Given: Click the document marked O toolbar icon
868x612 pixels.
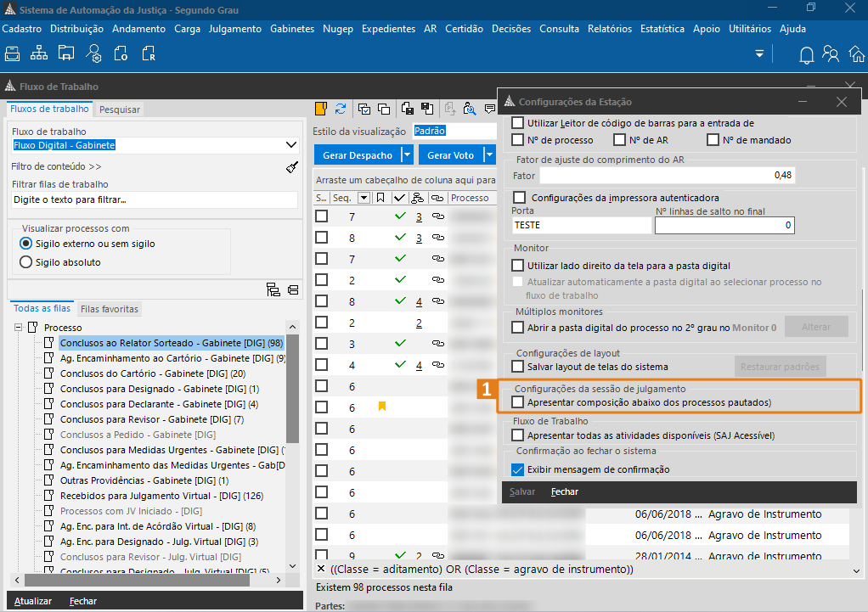Looking at the screenshot, I should [x=121, y=53].
